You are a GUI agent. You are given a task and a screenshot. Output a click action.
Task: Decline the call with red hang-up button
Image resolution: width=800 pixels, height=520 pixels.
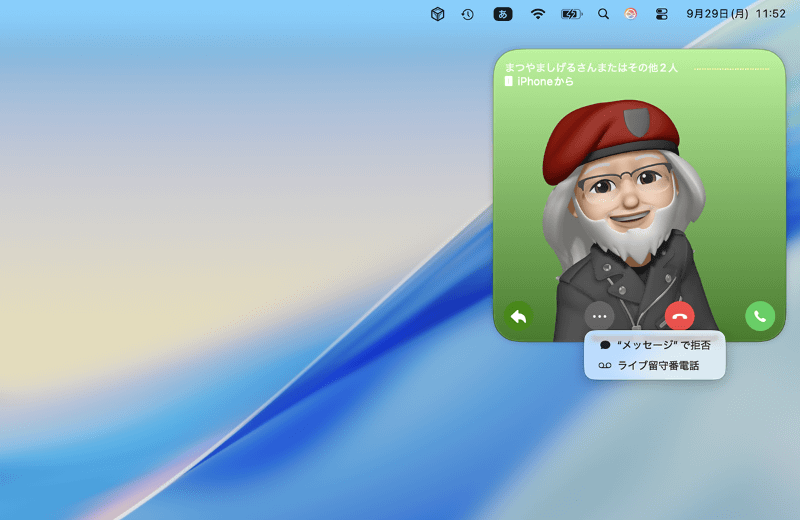pos(679,316)
